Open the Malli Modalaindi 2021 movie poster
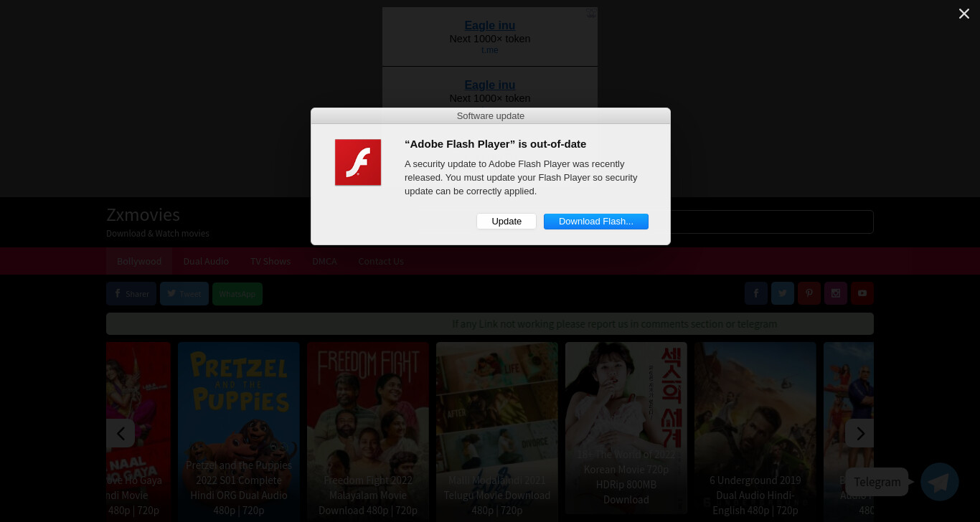Viewport: 980px width, 522px height. point(497,432)
